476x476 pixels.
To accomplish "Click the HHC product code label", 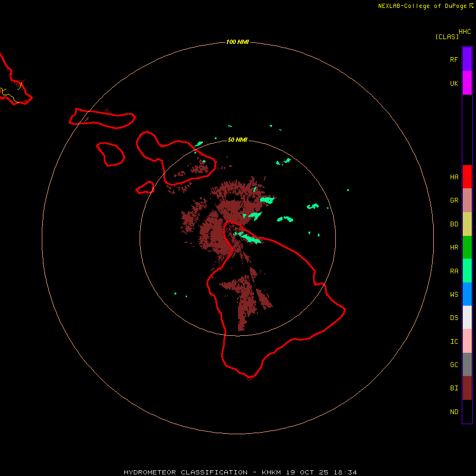I will pos(464,32).
